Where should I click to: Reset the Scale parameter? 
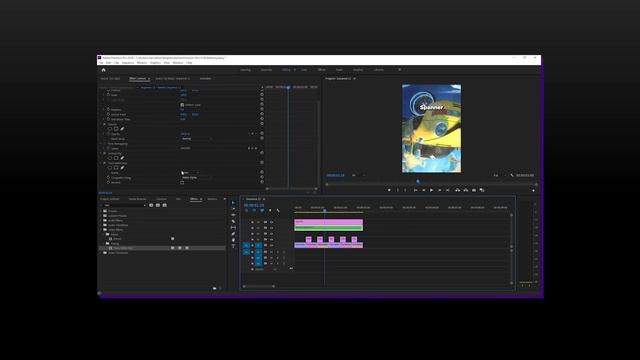point(262,95)
